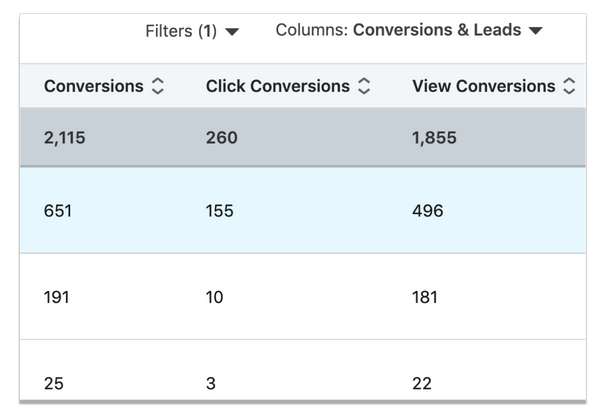
Task: Select the row with 191 conversions
Action: 303,297
